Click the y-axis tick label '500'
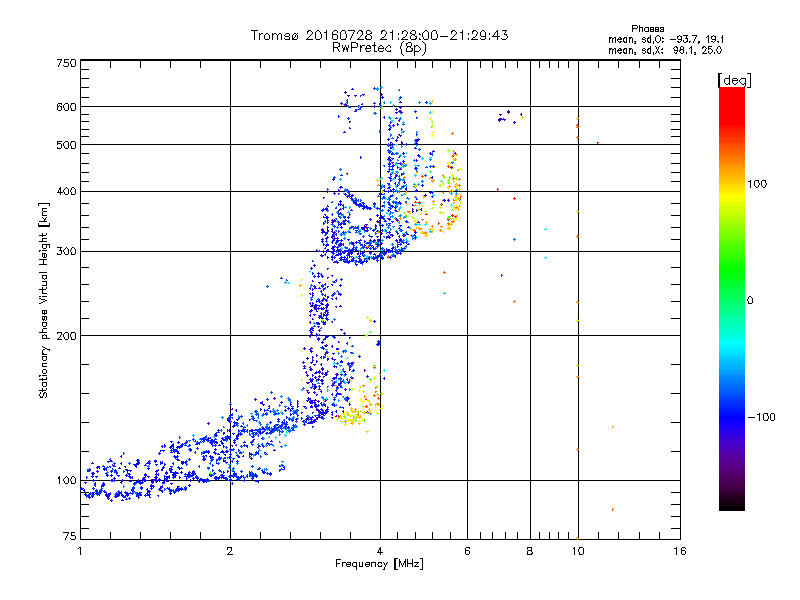This screenshot has height=600, width=800. (67, 145)
